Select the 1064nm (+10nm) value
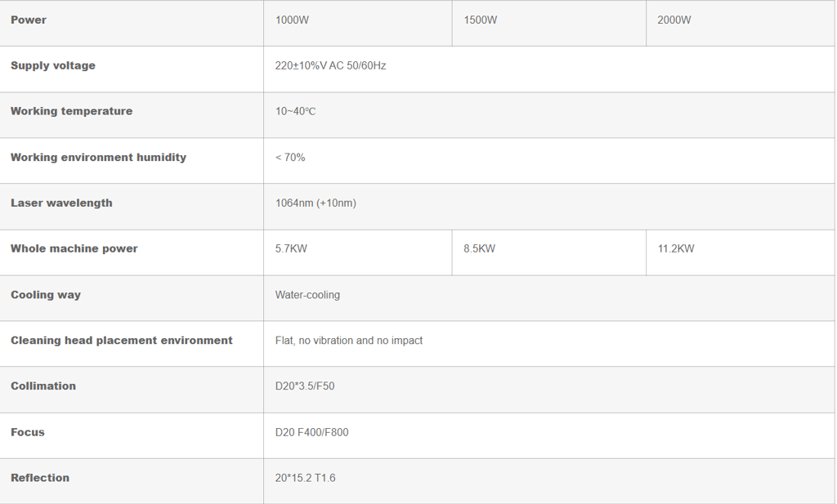Image resolution: width=837 pixels, height=504 pixels. pos(316,203)
